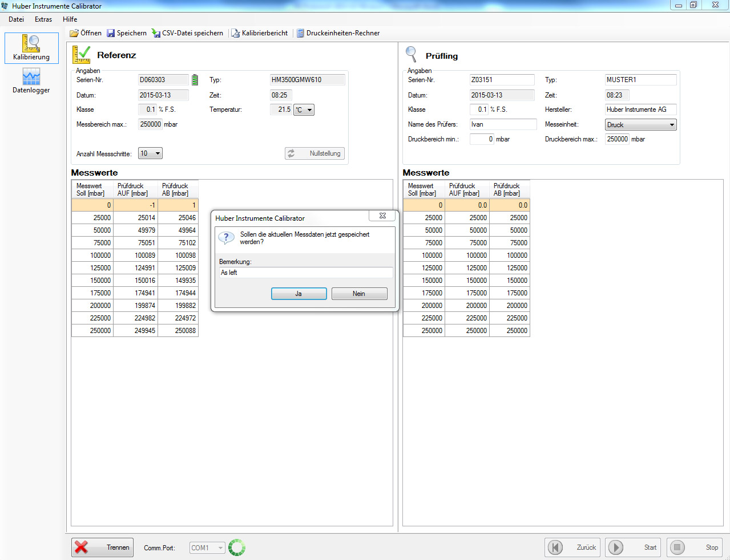Click the blue question mark dialog icon
Image resolution: width=730 pixels, height=560 pixels.
(226, 238)
